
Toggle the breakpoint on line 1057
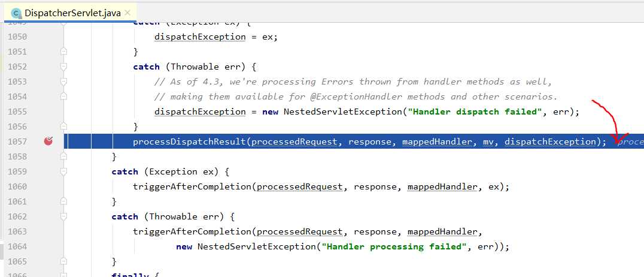[x=48, y=141]
